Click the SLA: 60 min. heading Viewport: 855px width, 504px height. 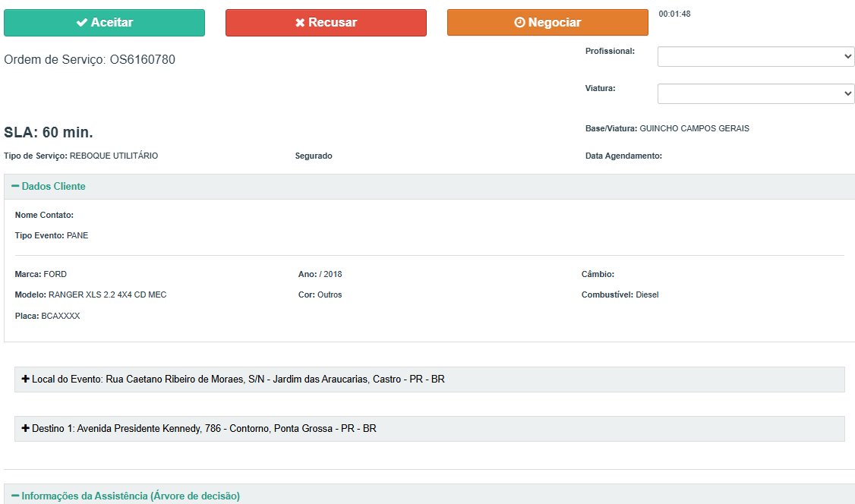point(49,132)
